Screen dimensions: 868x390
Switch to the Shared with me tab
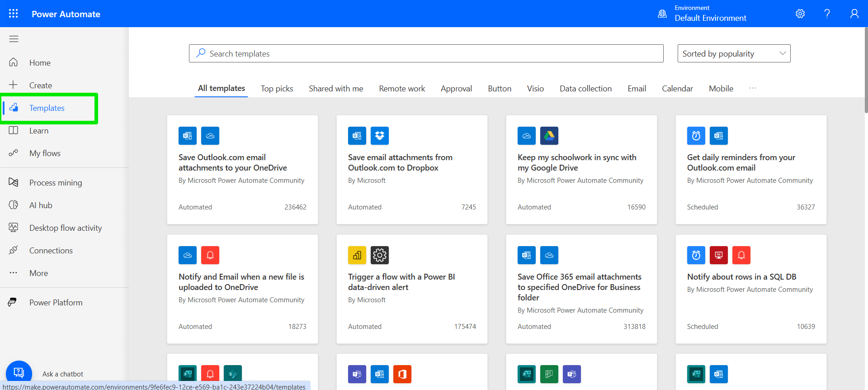pyautogui.click(x=336, y=89)
